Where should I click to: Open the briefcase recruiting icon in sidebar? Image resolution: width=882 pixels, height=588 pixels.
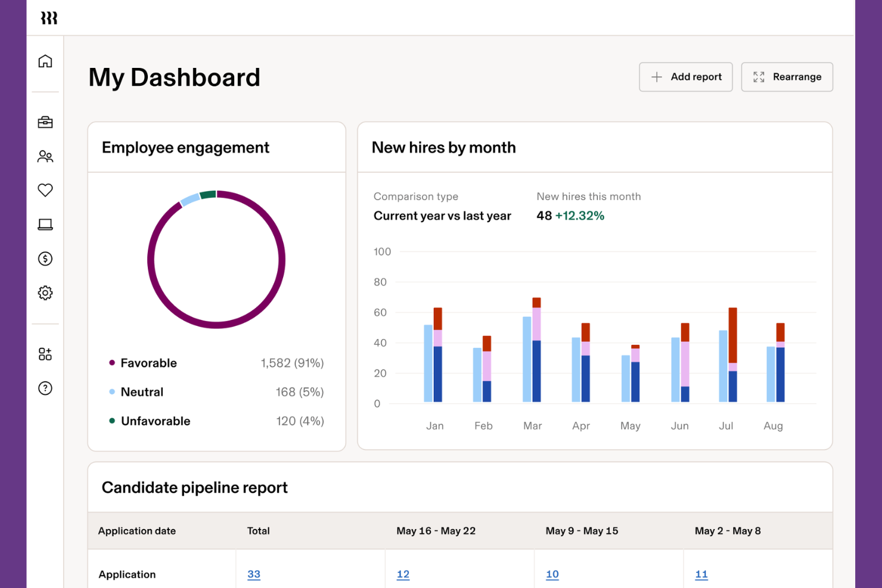point(45,122)
